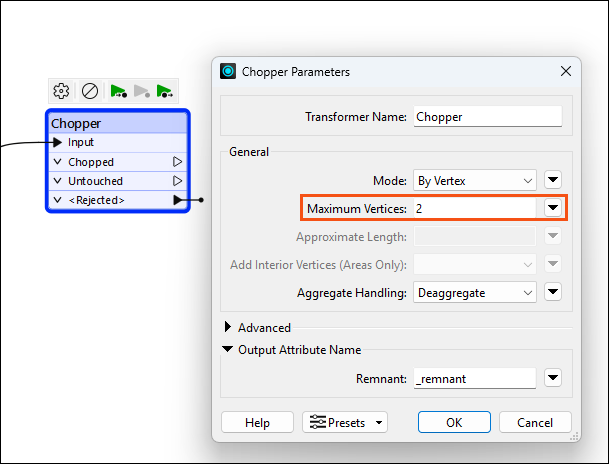Collapse the Untouched port attribute chevron
Image resolution: width=609 pixels, height=464 pixels.
point(57,181)
